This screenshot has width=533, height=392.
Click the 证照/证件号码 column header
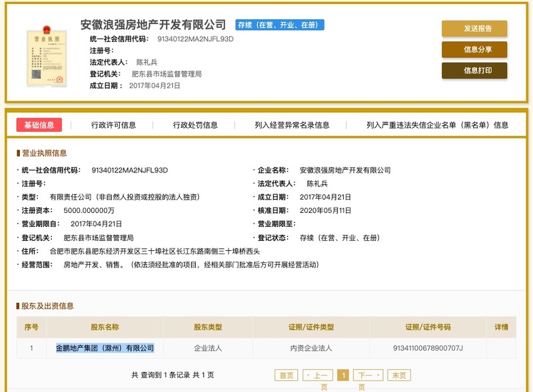pos(428,327)
